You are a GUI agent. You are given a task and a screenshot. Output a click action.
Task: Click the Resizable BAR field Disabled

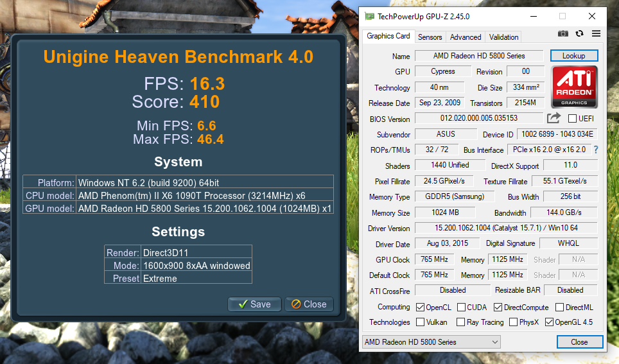click(570, 290)
